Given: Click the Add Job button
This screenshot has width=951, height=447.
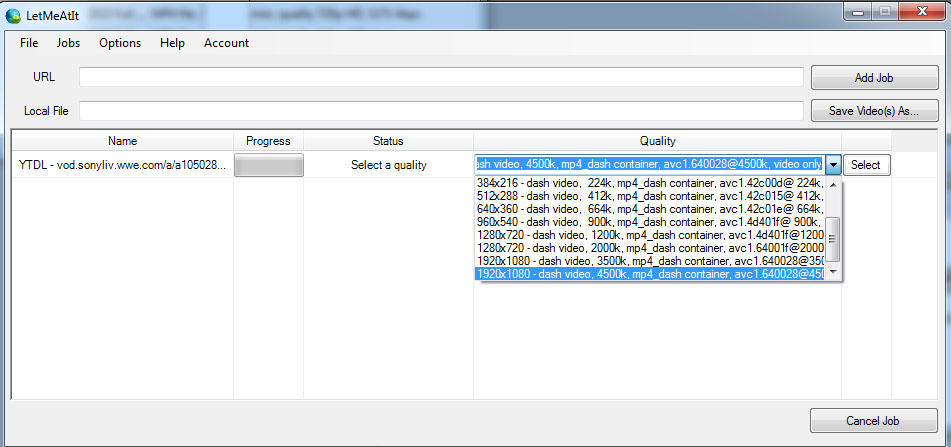Looking at the screenshot, I should pos(874,78).
